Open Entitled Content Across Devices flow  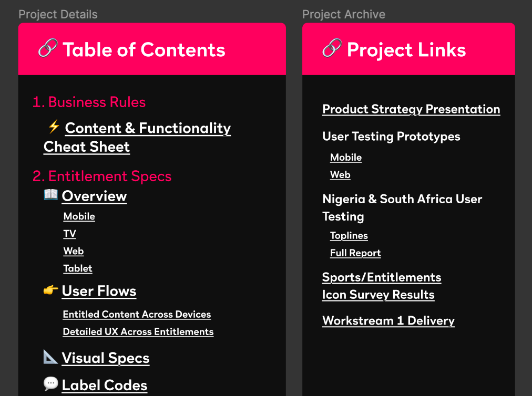coord(137,314)
